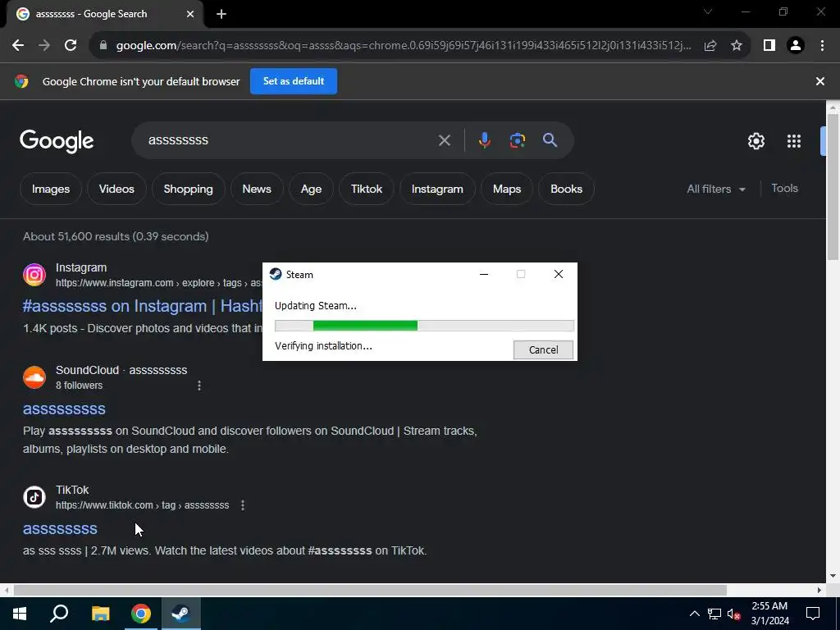Image resolution: width=840 pixels, height=630 pixels.
Task: Open Google quick settings gear
Action: point(756,141)
